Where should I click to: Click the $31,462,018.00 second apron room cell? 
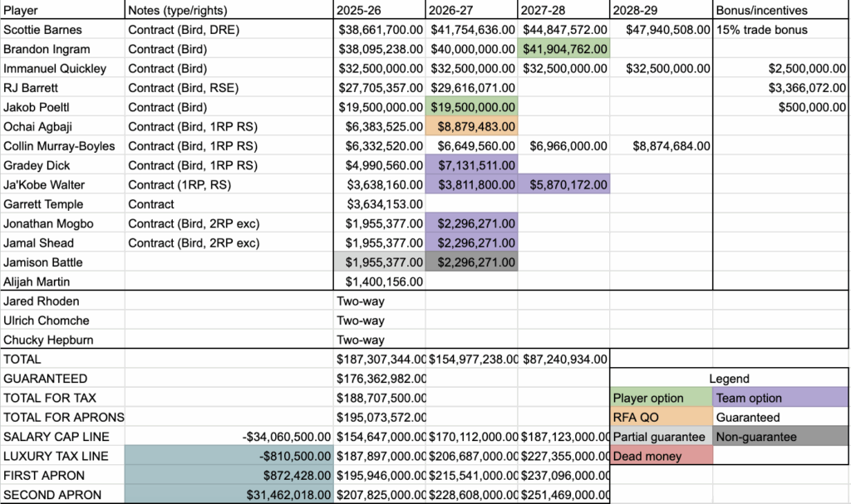coord(229,495)
